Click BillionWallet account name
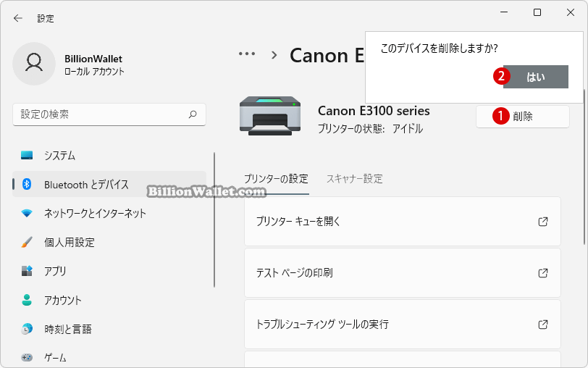This screenshot has width=588, height=368. click(x=93, y=59)
